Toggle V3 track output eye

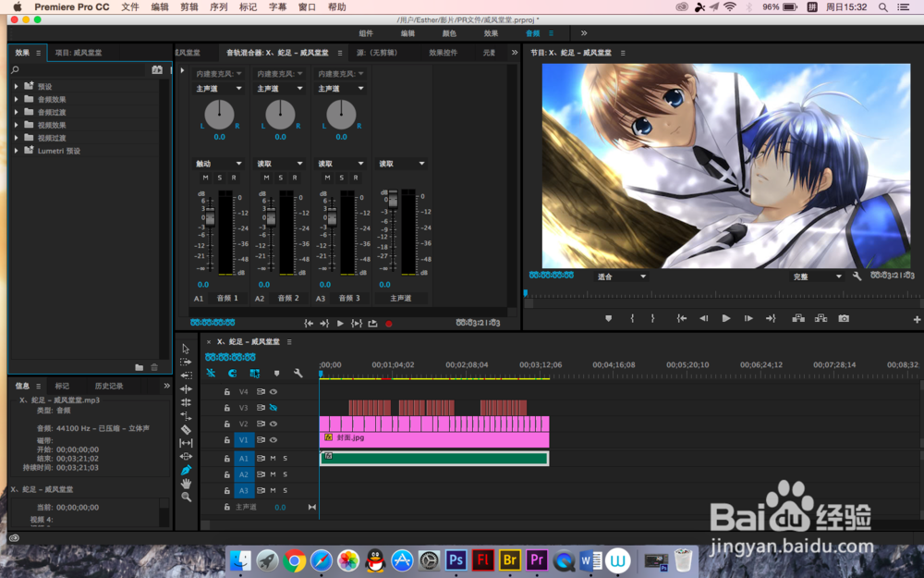(x=274, y=408)
